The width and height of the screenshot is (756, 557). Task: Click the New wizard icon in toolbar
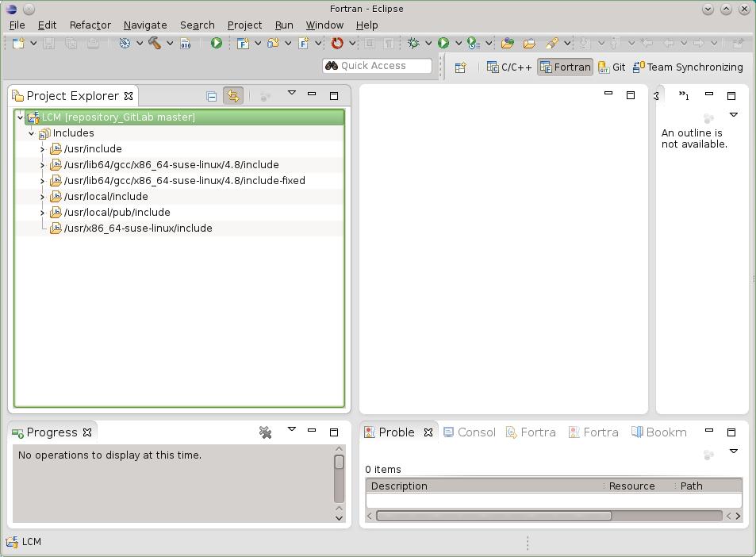pyautogui.click(x=18, y=44)
